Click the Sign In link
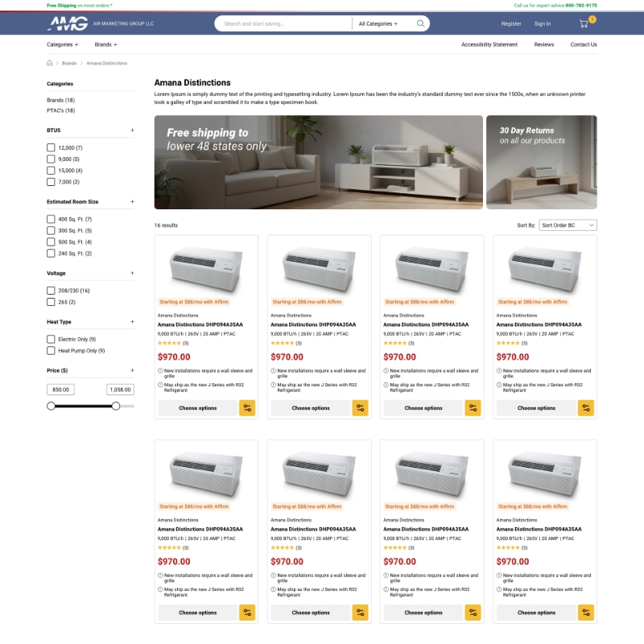 [x=542, y=24]
